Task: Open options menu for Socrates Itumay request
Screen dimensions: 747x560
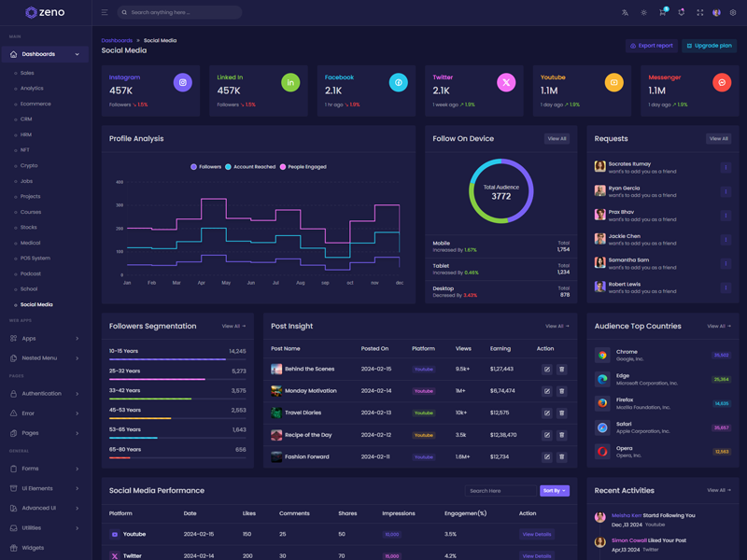Action: pos(726,168)
